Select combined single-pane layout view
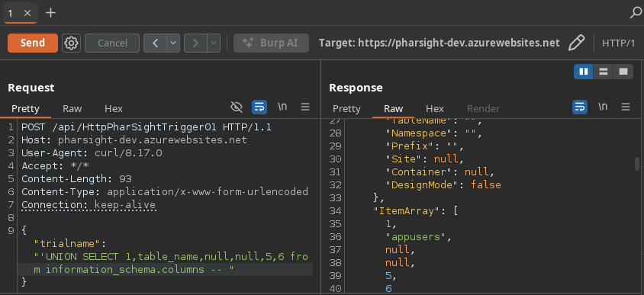 623,72
